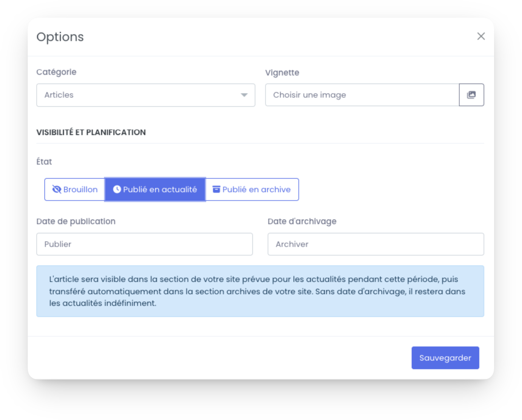Click the Date d'archivage label

tap(302, 221)
